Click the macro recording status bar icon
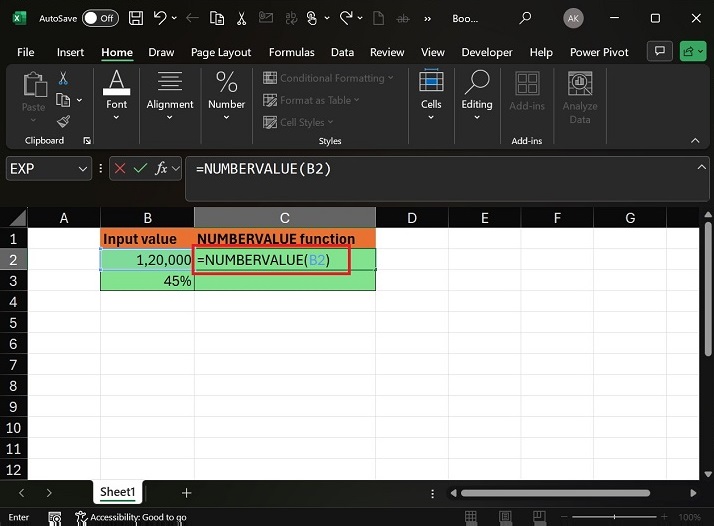714x526 pixels. click(x=55, y=518)
